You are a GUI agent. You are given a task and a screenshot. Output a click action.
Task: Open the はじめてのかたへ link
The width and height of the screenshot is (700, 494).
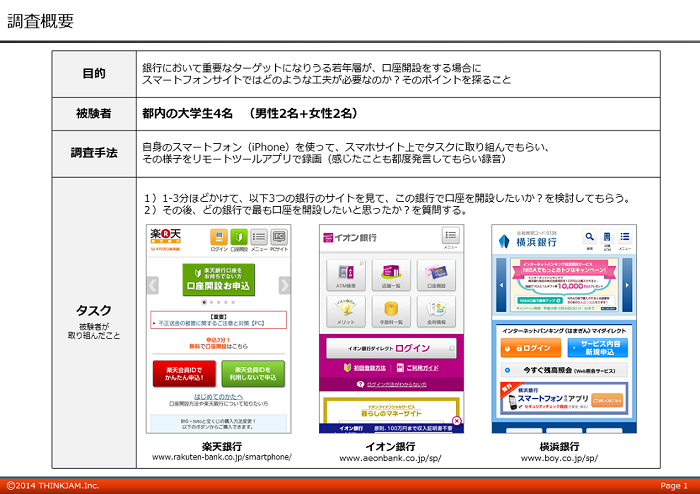tap(217, 396)
